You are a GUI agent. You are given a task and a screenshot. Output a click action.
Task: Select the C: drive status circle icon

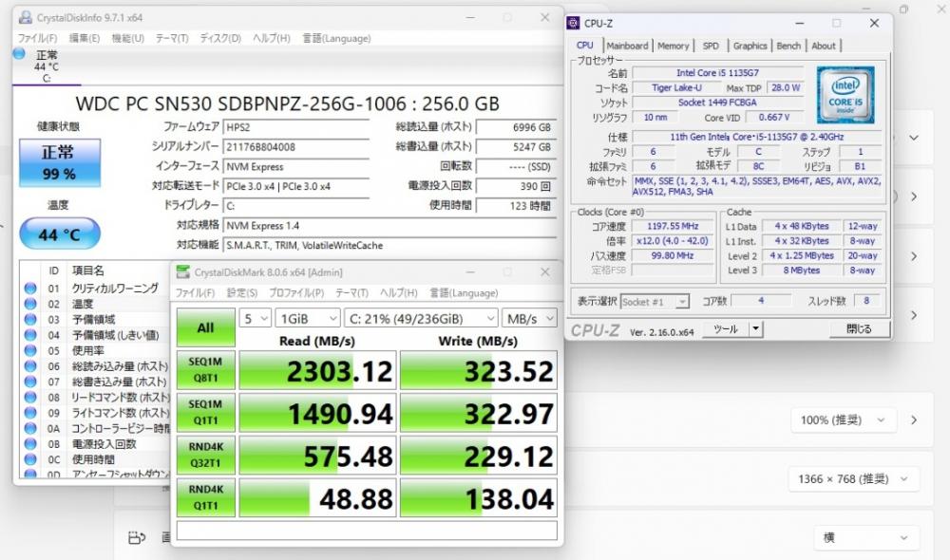[19, 55]
